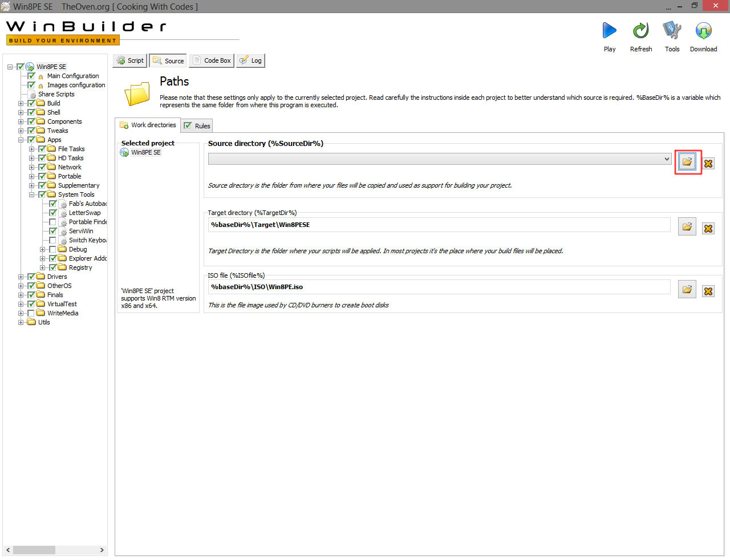
Task: Enable the Switch Keyboard checkbox
Action: 53,240
